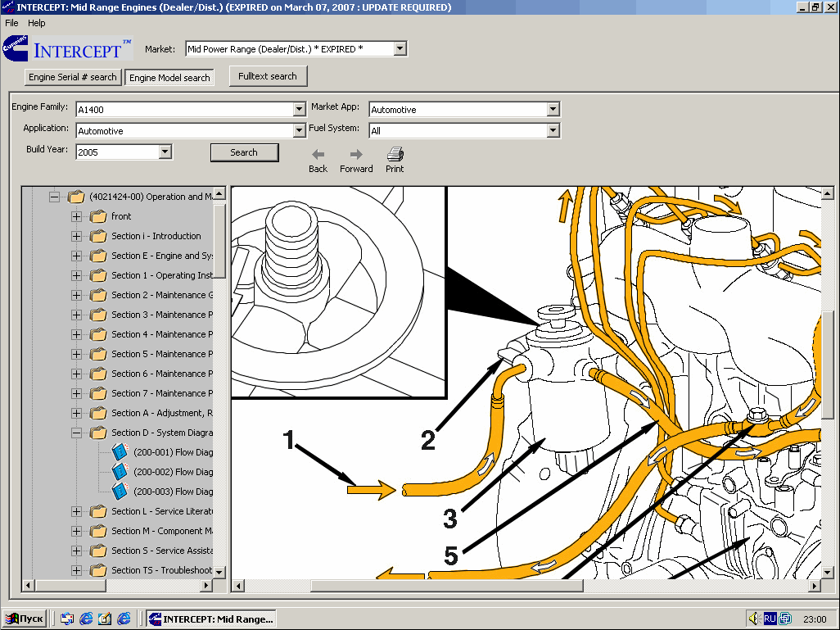Screen dimensions: 840x630
Task: Open the Help menu
Action: [x=37, y=23]
